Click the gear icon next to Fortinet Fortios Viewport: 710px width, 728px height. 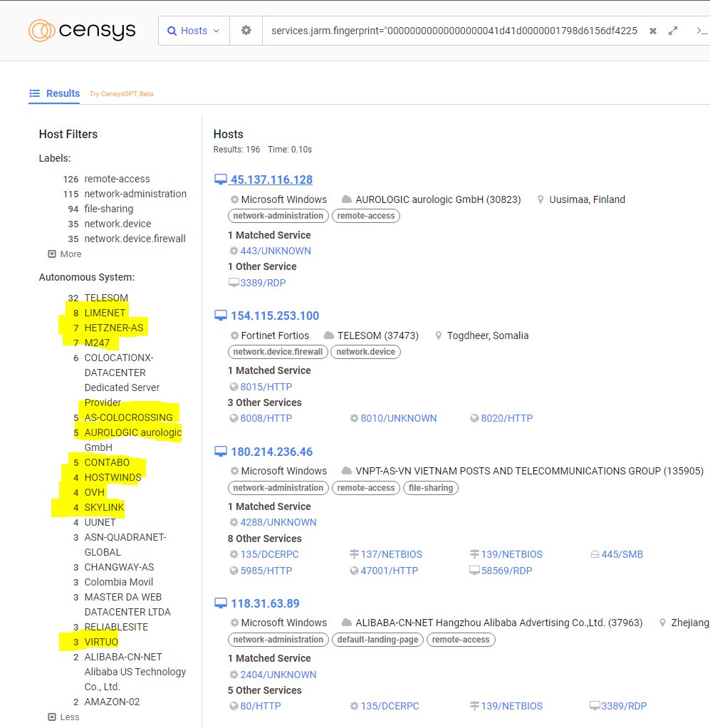(x=234, y=335)
